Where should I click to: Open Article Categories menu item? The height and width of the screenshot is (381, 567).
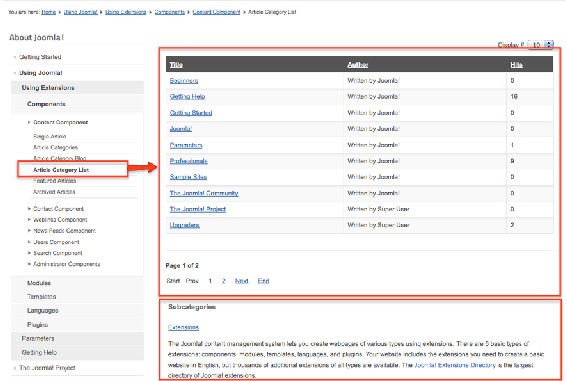coord(55,147)
